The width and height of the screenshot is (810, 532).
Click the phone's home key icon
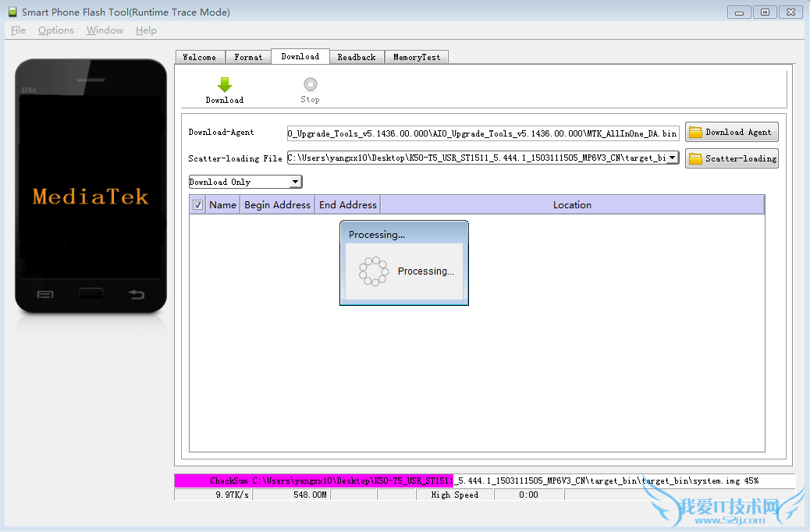tap(91, 294)
